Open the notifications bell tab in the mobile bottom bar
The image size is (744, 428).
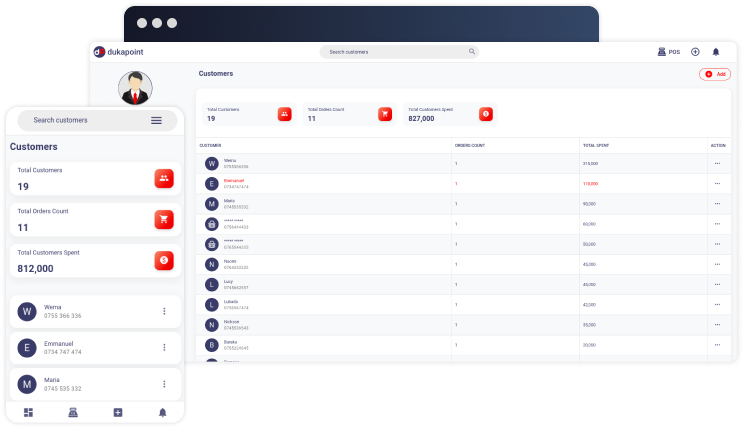[163, 412]
